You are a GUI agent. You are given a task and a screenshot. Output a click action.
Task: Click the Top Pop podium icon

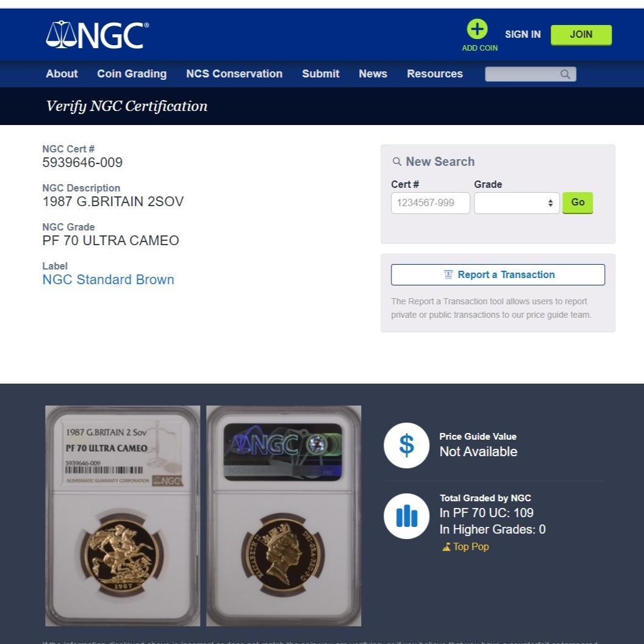pos(446,547)
